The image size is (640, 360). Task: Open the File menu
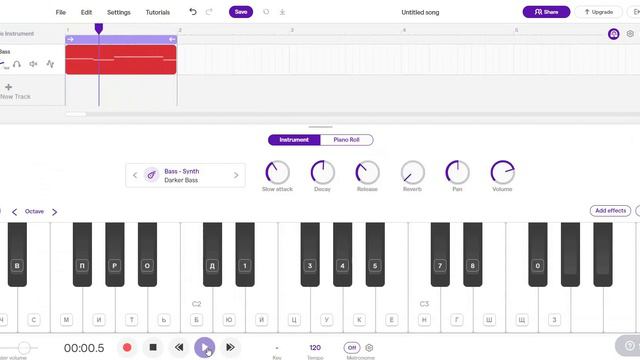click(x=60, y=12)
